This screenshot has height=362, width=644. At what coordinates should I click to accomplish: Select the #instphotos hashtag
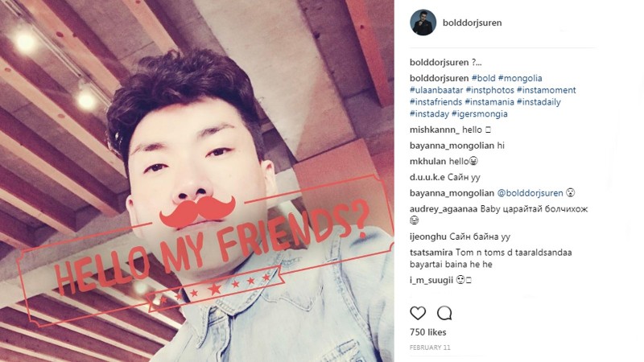click(x=490, y=90)
